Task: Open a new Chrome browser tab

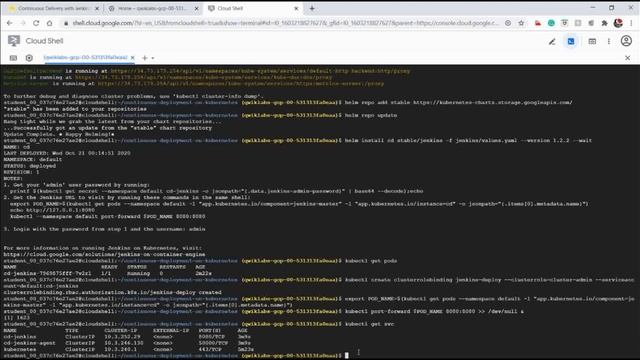Action: click(x=312, y=8)
